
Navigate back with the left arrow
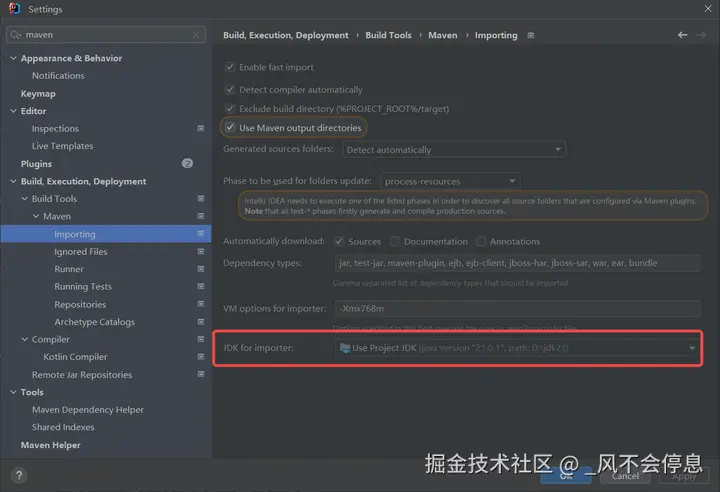[x=682, y=35]
